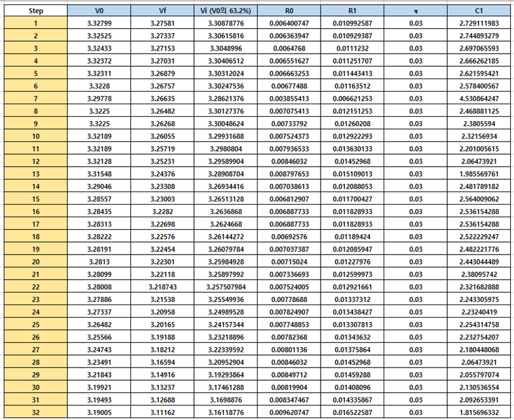Select the V0 column header
The width and height of the screenshot is (514, 420).
tap(99, 11)
